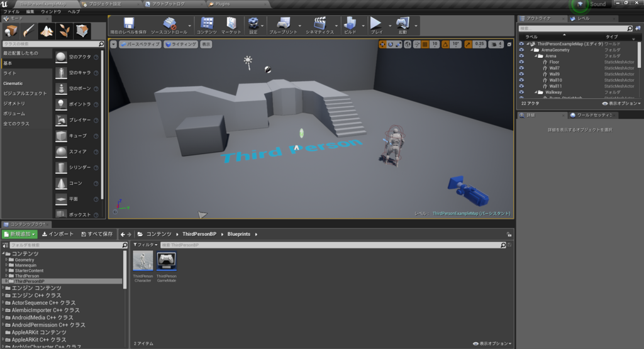Screen dimensions: 644x349
Task: Select the Landscape mode icon
Action: (x=46, y=31)
